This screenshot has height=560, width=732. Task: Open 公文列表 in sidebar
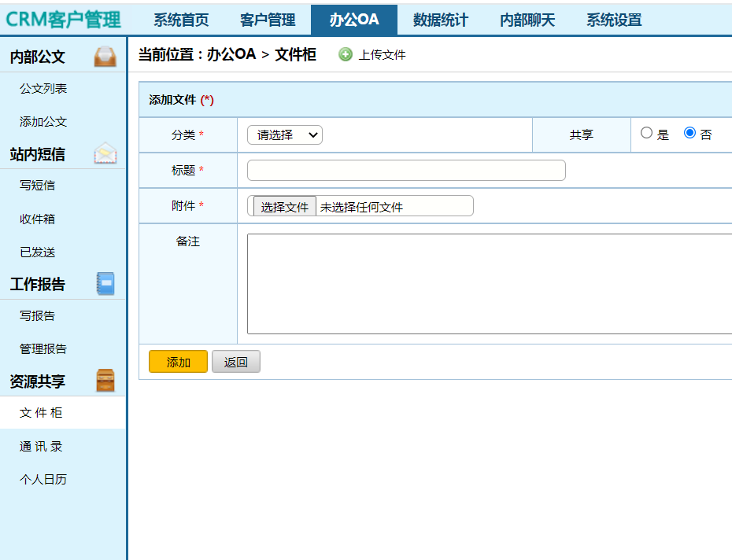tap(43, 89)
